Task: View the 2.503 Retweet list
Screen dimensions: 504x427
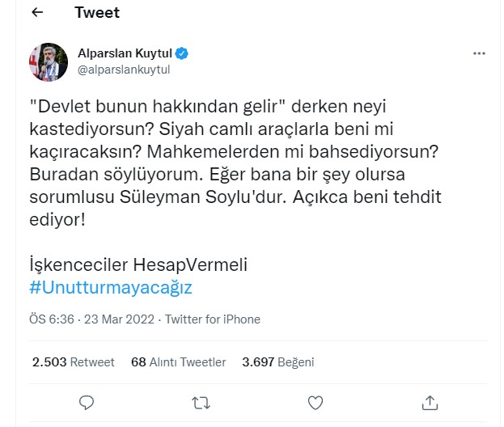Action: (73, 361)
